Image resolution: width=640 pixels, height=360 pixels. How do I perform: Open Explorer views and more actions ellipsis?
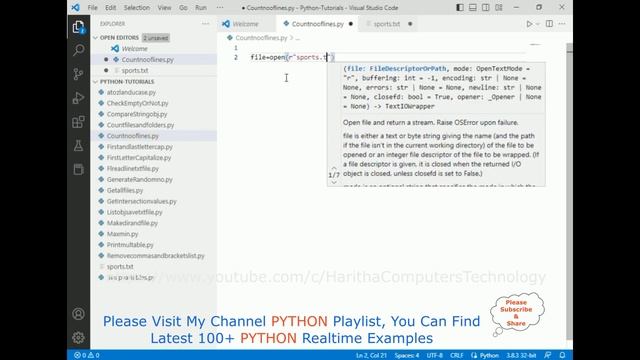[205, 24]
